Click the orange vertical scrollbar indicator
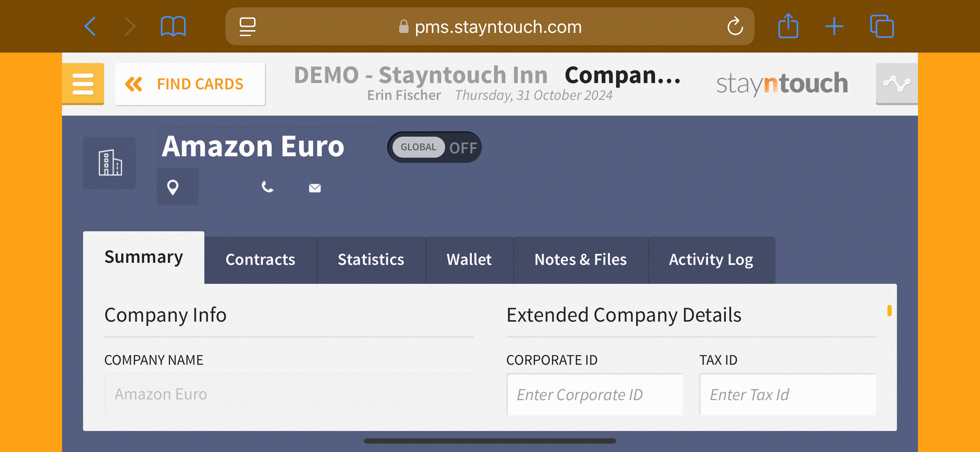 pos(889,311)
